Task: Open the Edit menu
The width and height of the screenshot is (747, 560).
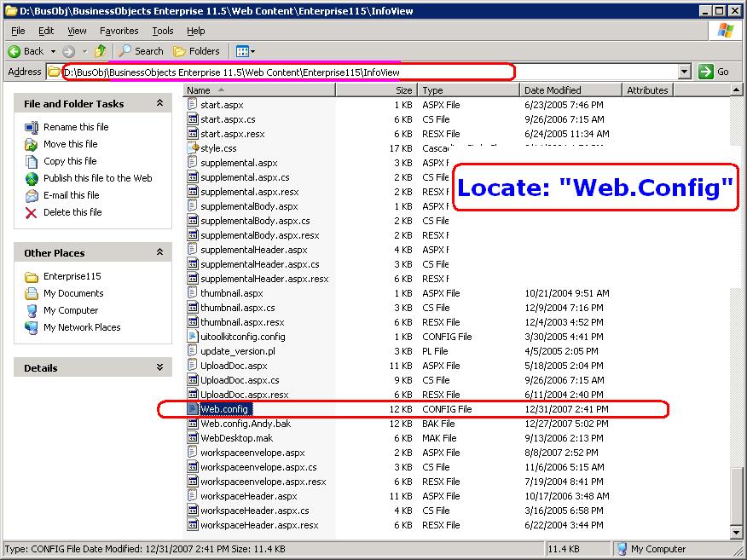Action: 46,31
